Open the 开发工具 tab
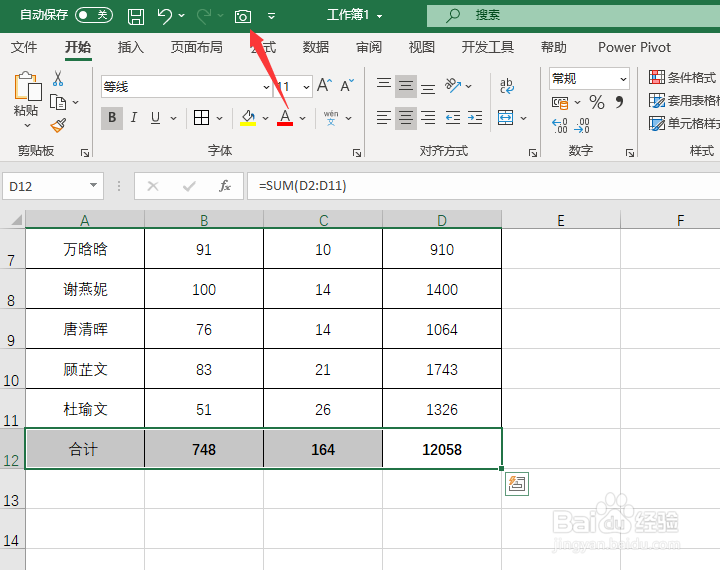This screenshot has width=720, height=570. pyautogui.click(x=488, y=47)
